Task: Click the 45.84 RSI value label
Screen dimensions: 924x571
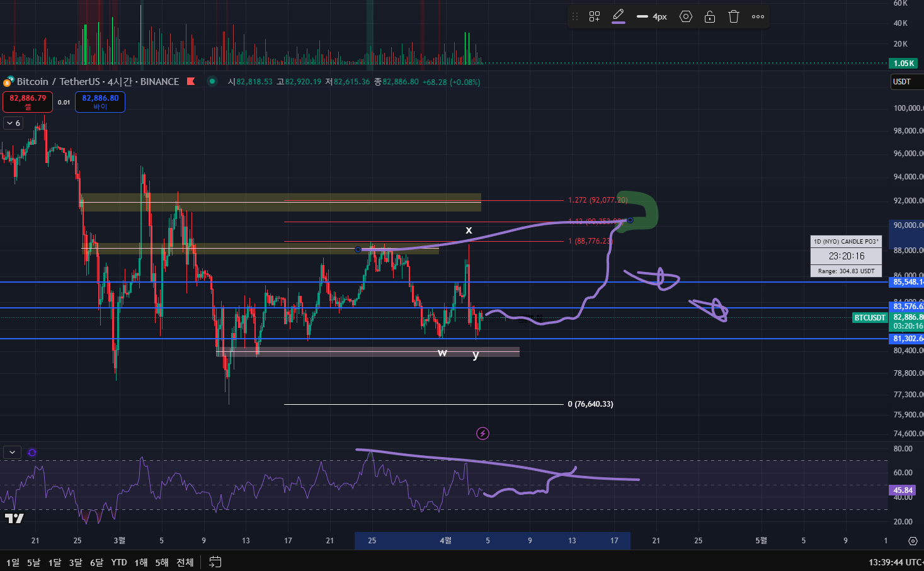Action: [903, 490]
